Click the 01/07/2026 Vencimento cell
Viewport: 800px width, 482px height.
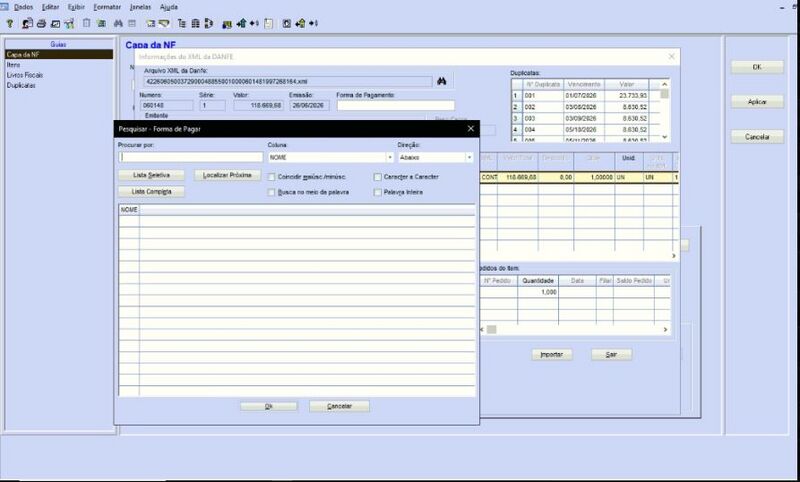pyautogui.click(x=583, y=96)
